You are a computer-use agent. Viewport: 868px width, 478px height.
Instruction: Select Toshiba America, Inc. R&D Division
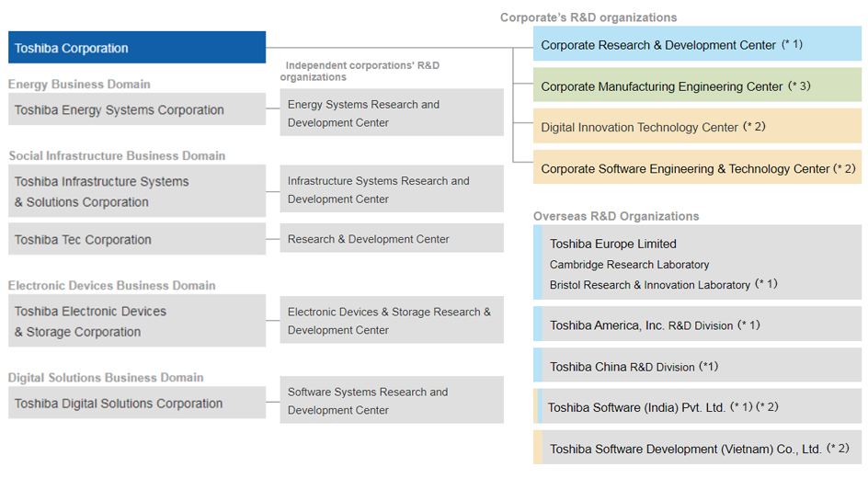[698, 324]
